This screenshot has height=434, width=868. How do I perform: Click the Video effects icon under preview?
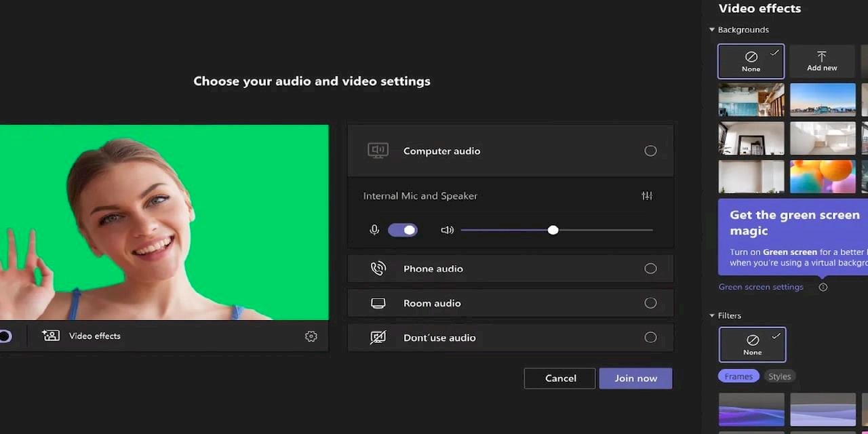pyautogui.click(x=51, y=336)
